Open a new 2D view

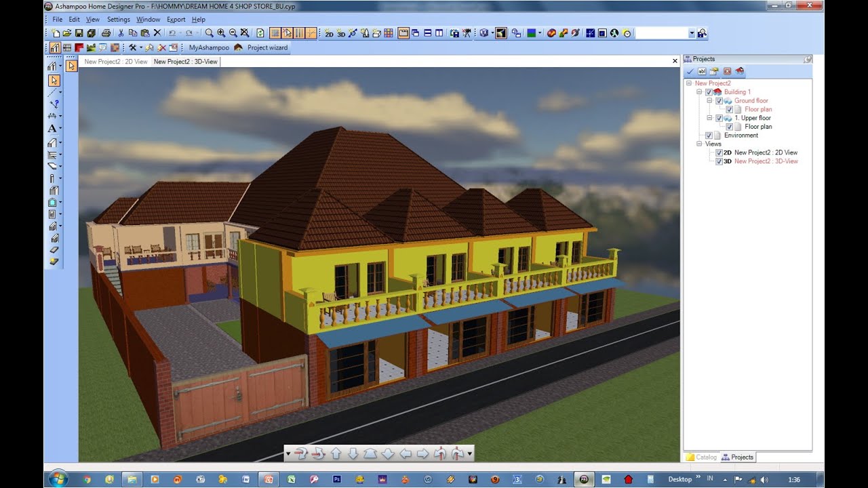tap(328, 33)
